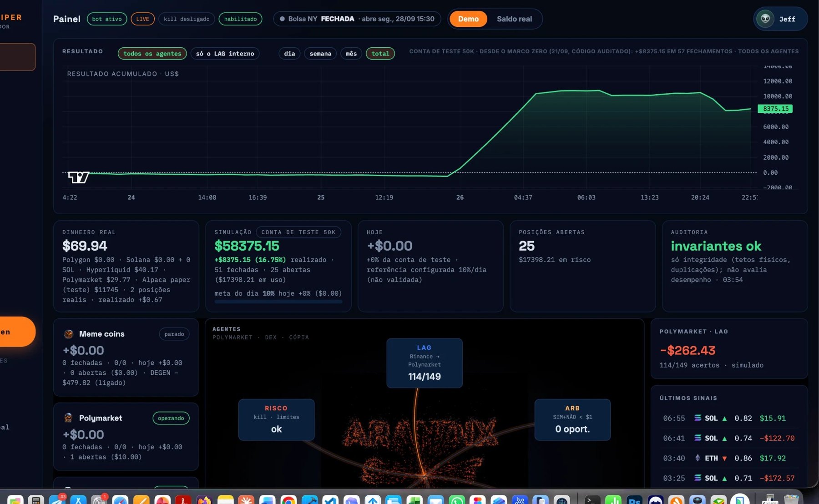Toggle the 'kill desligado' status pill
This screenshot has width=819, height=504.
pos(187,19)
